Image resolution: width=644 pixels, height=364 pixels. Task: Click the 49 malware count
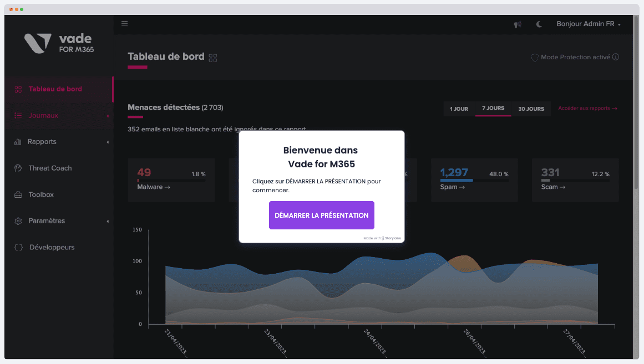coord(144,172)
